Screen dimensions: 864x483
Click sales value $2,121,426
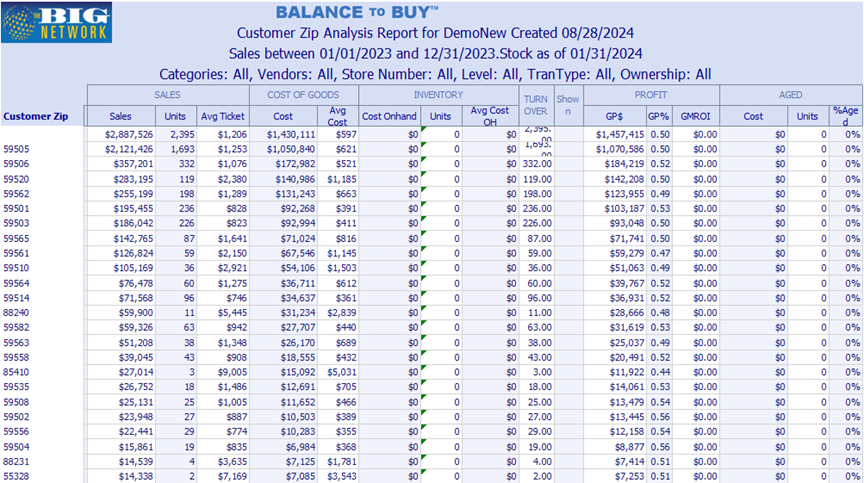click(x=128, y=149)
